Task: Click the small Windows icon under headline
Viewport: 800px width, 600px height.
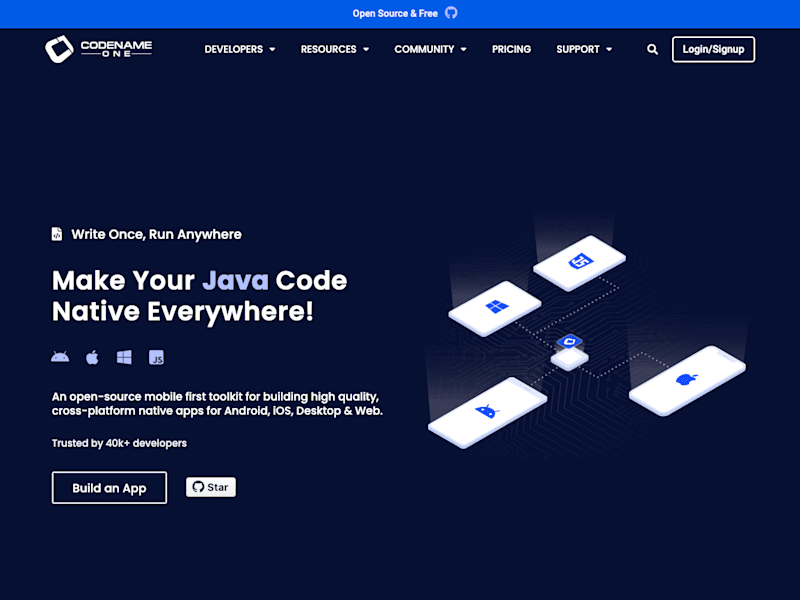Action: pyautogui.click(x=124, y=357)
